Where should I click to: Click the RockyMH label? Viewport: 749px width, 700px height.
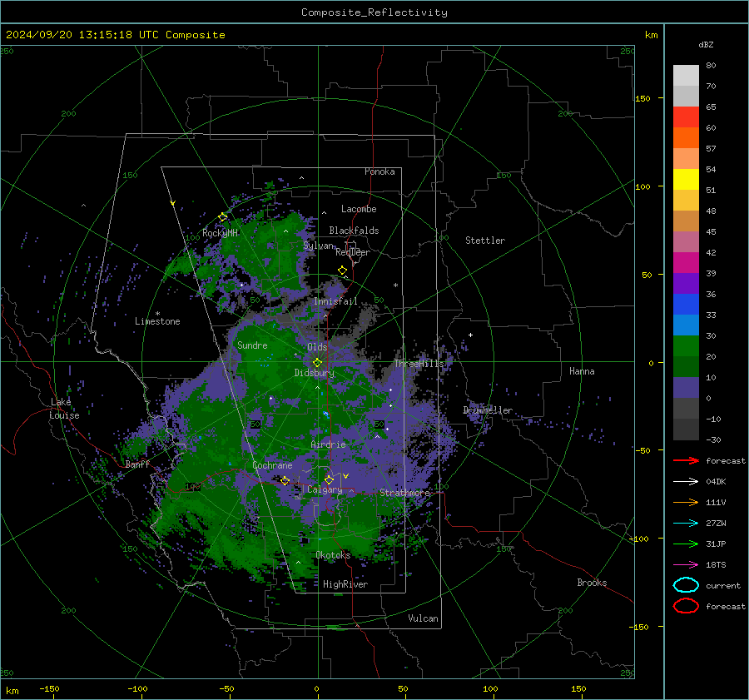220,233
